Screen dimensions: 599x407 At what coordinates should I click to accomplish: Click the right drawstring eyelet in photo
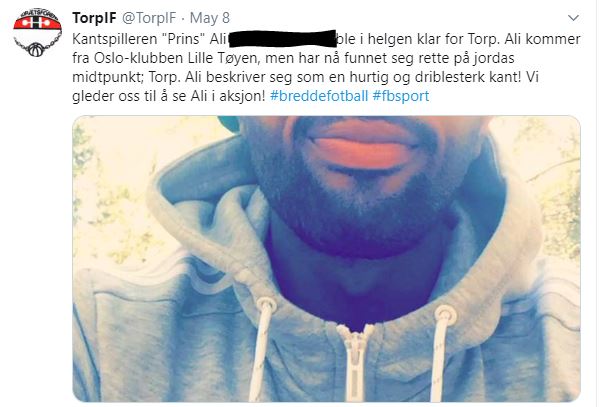point(445,315)
